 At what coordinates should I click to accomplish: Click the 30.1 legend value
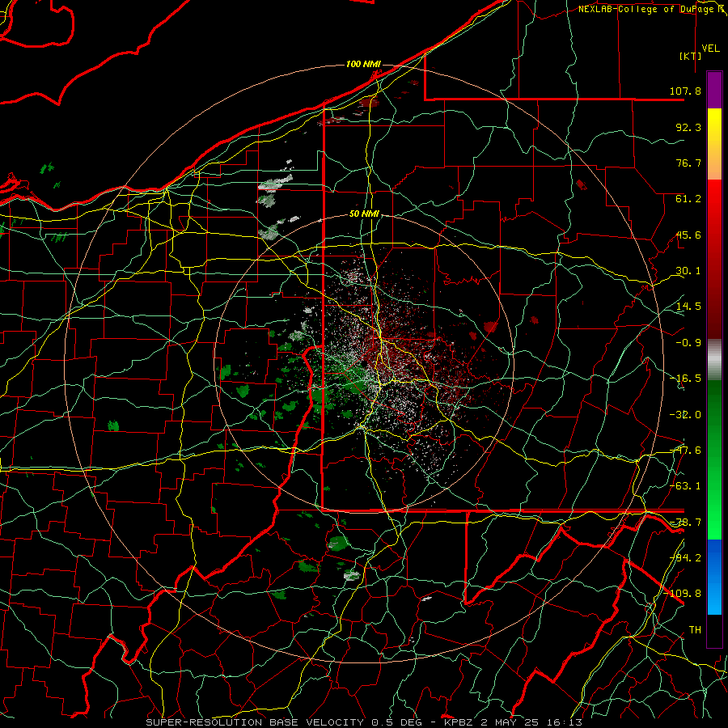688,271
